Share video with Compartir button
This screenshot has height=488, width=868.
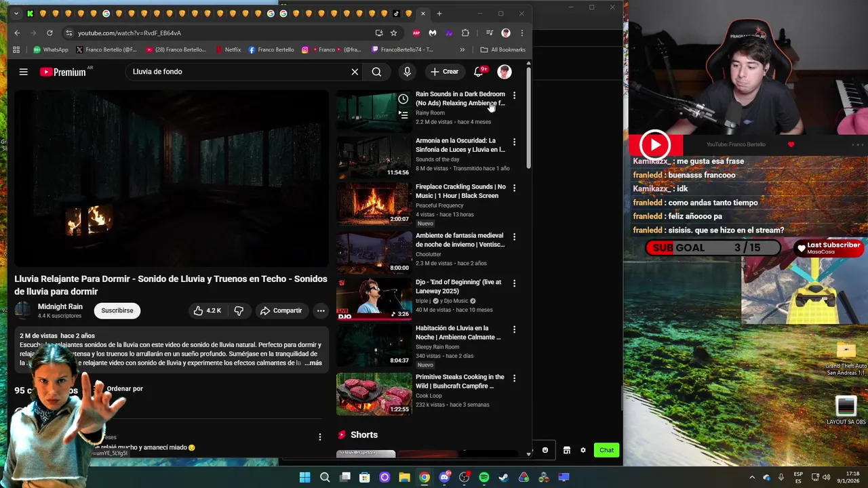[x=281, y=310]
